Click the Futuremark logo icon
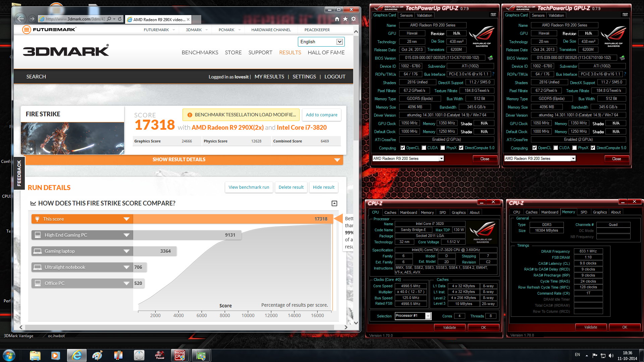The height and width of the screenshot is (362, 644). click(26, 29)
